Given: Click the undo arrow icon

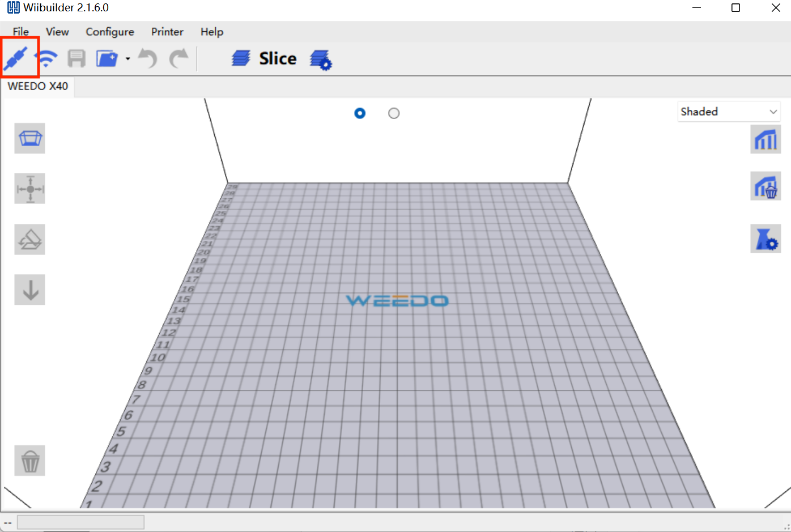Looking at the screenshot, I should point(148,58).
